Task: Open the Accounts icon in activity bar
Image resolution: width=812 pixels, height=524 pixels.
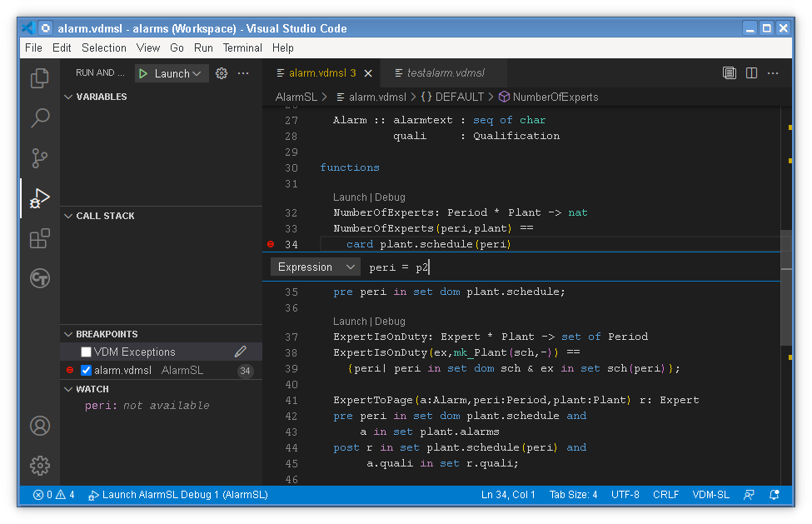Action: [39, 426]
